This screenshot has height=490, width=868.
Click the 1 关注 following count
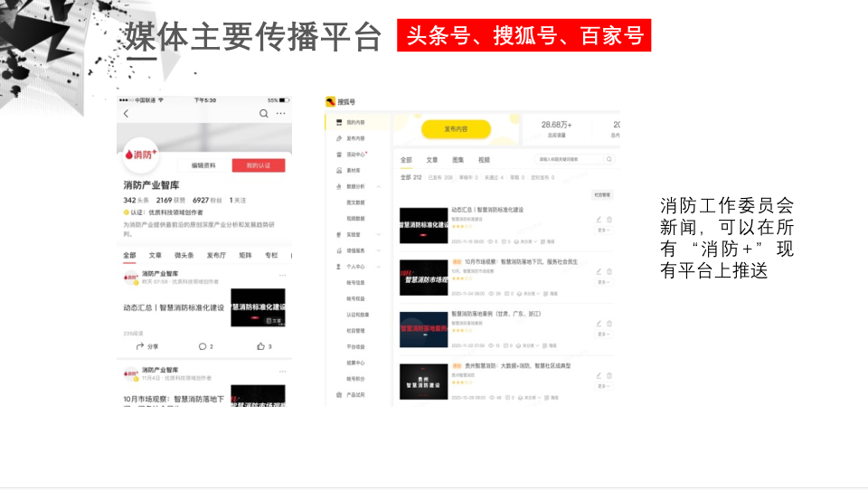(x=238, y=201)
